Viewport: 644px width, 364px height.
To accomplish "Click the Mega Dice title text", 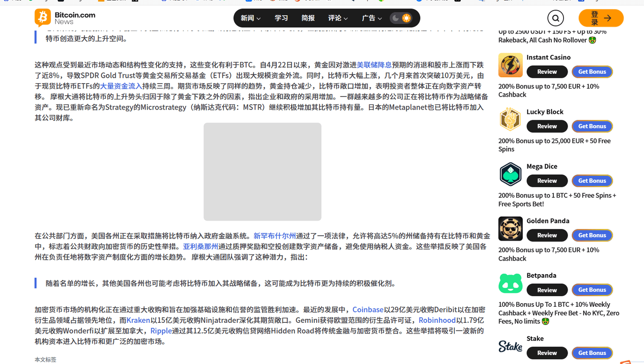I will click(x=542, y=166).
